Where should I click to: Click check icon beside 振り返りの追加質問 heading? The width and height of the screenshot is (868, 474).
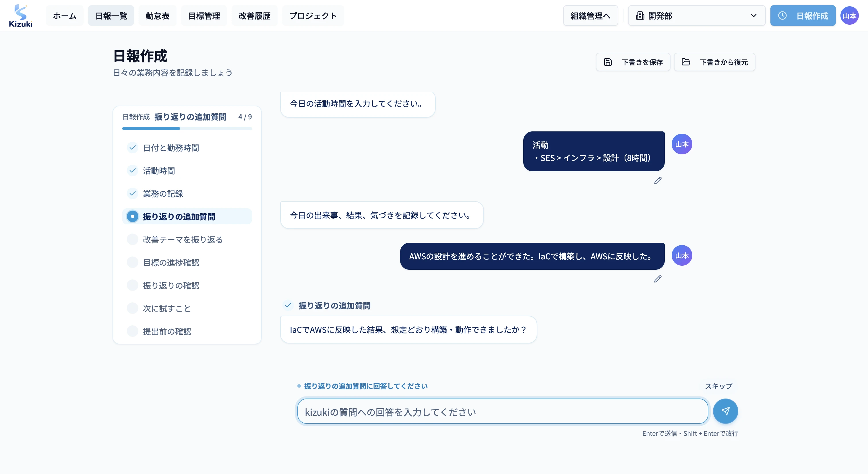(288, 305)
